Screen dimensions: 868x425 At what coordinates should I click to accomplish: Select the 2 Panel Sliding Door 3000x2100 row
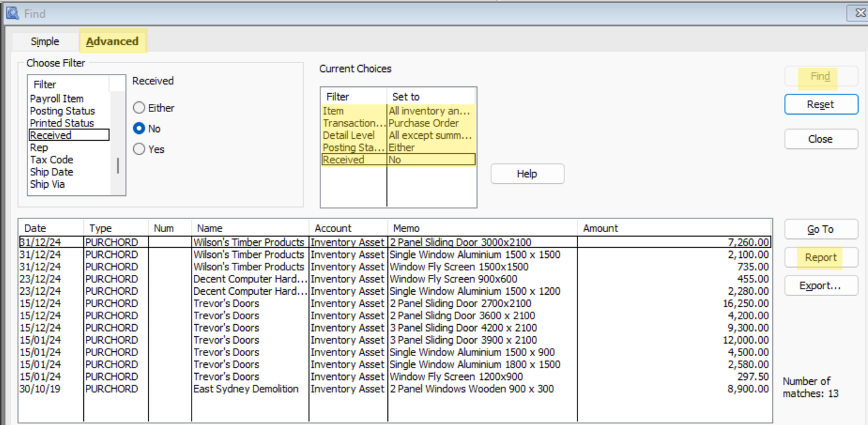click(x=395, y=242)
